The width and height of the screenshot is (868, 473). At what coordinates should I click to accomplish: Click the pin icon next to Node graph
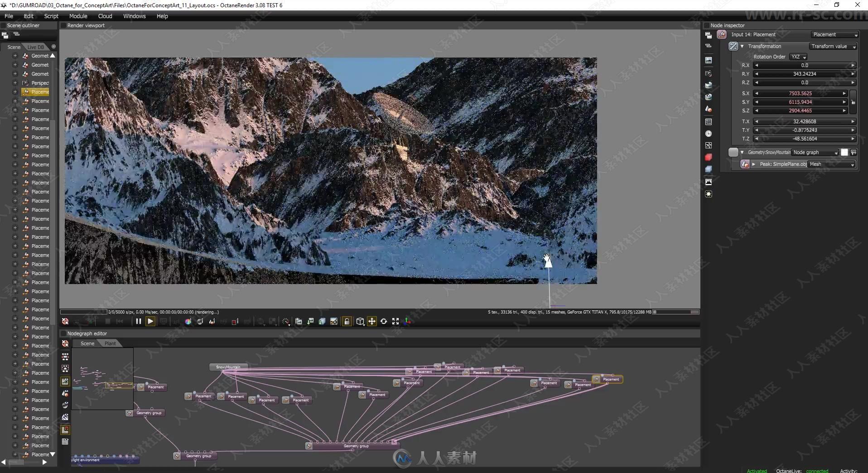pos(854,152)
